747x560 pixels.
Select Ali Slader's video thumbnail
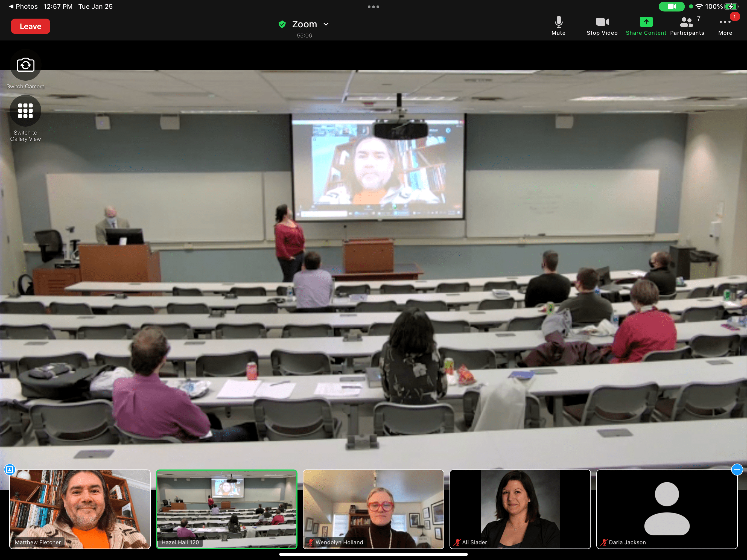[520, 509]
